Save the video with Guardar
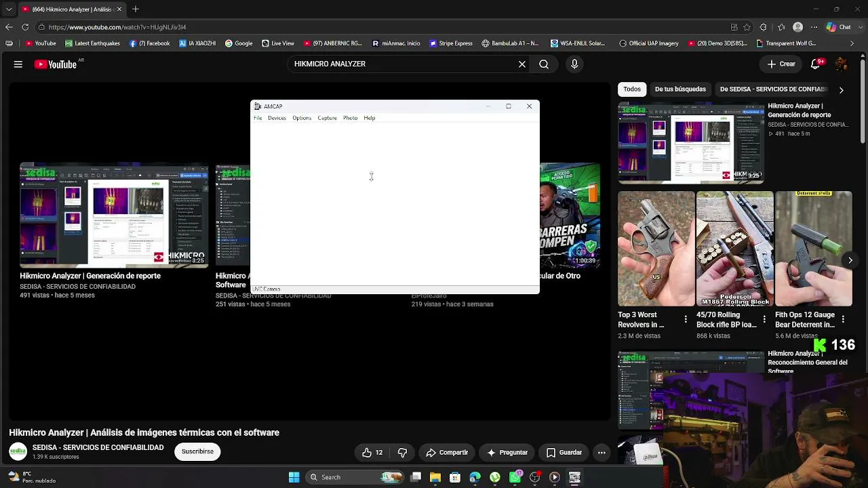The width and height of the screenshot is (868, 488). pos(564,453)
